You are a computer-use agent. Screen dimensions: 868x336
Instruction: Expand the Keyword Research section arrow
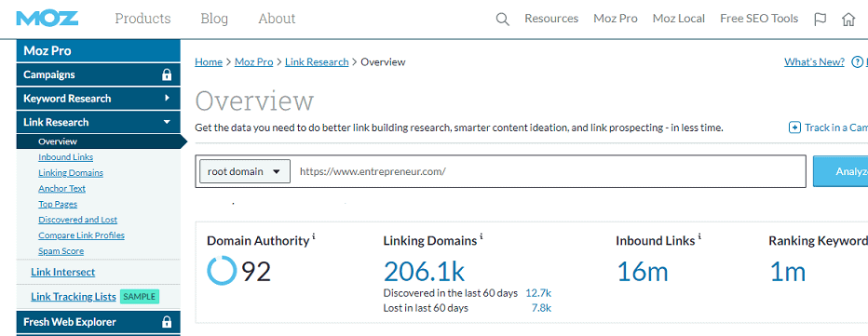click(168, 99)
